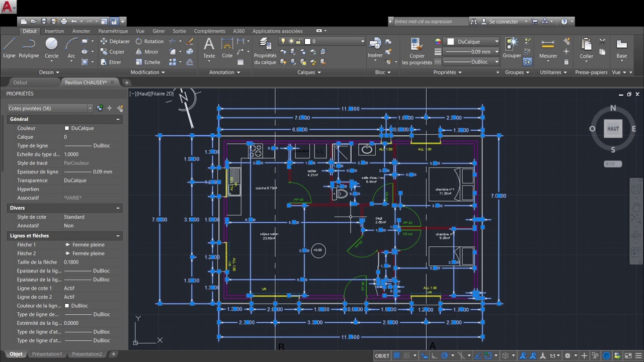Use the Copier tool in Modification panel

112,52
